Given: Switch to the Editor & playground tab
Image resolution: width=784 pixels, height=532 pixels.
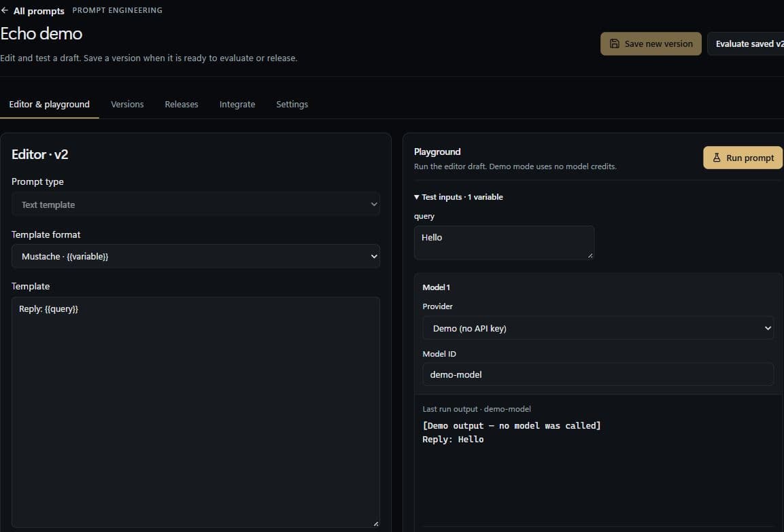Looking at the screenshot, I should tap(49, 105).
